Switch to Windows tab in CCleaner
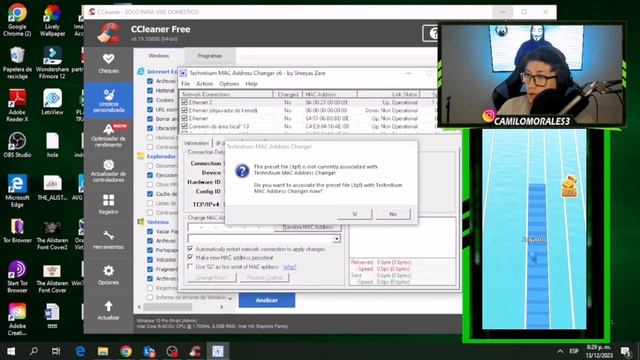Image resolution: width=640 pixels, height=360 pixels. tap(159, 56)
